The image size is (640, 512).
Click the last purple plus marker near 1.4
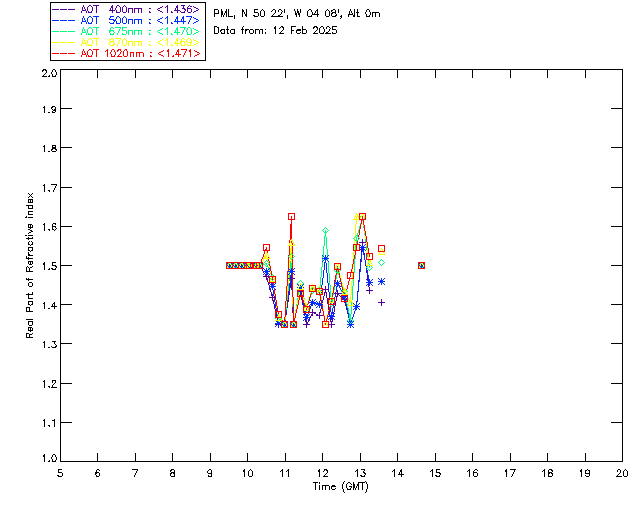(382, 303)
